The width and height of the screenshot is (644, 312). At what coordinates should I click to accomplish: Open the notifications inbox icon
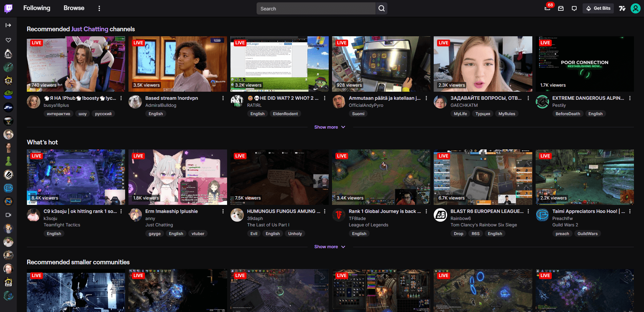pos(561,8)
